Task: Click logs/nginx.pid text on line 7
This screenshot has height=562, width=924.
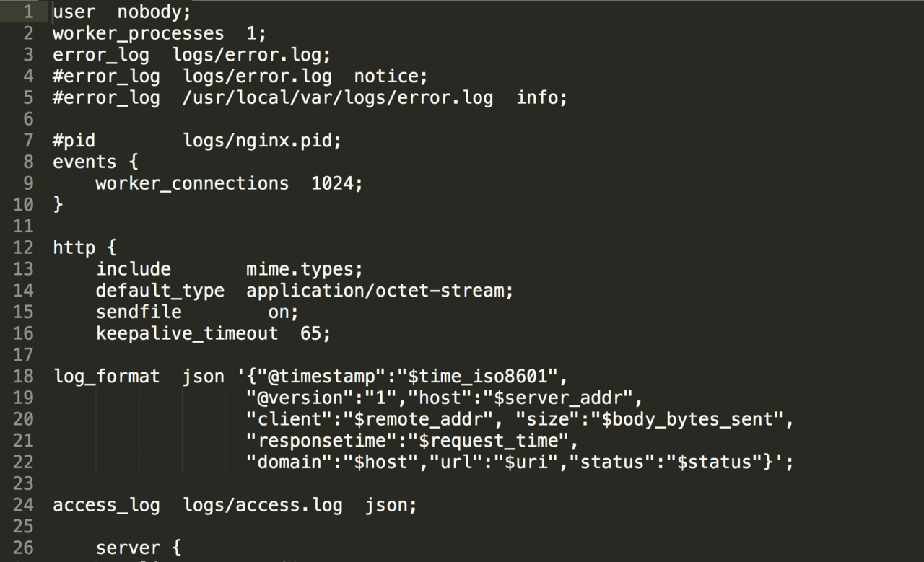Action: (x=257, y=141)
